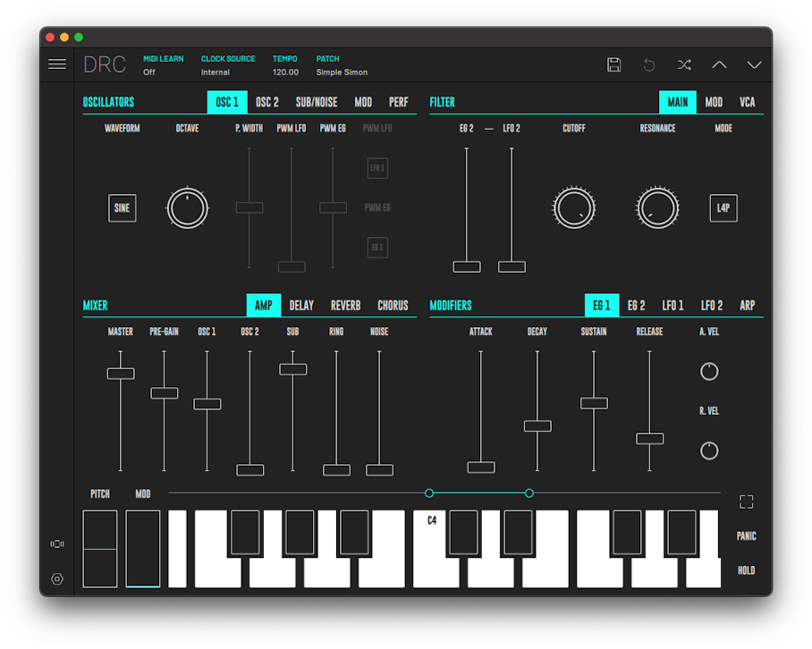Open MIDI Learn setting
Viewport: 812px width, 649px height.
pos(149,72)
